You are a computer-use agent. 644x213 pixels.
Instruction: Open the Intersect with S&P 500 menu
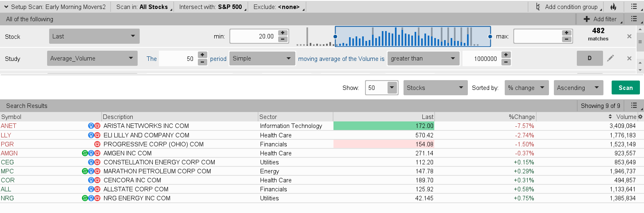coord(213,7)
